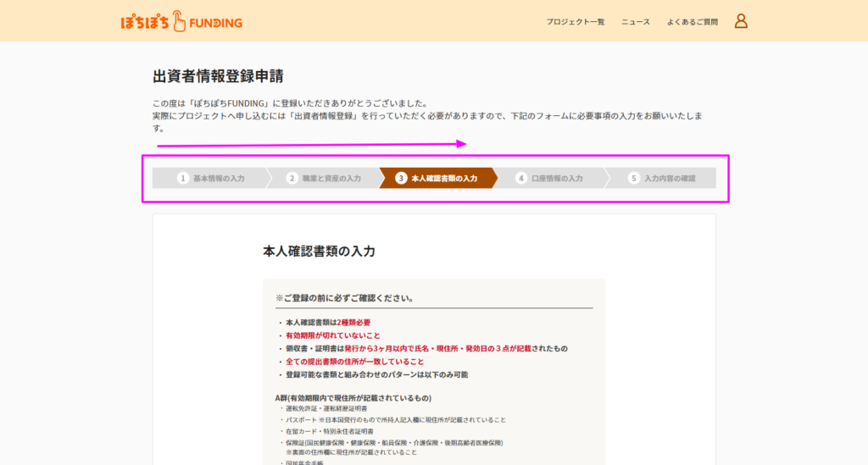Screen dimensions: 868x465
Task: Go to ニュース in the header
Action: pos(636,22)
